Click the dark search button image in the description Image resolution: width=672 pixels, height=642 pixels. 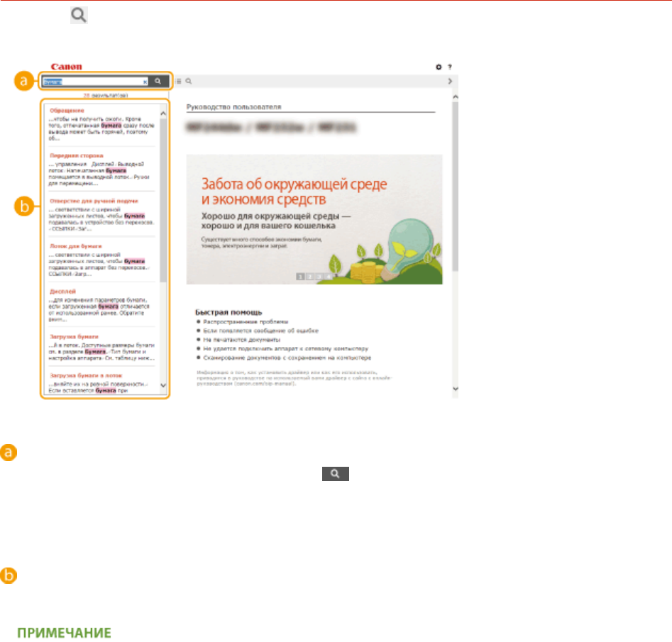click(x=336, y=474)
